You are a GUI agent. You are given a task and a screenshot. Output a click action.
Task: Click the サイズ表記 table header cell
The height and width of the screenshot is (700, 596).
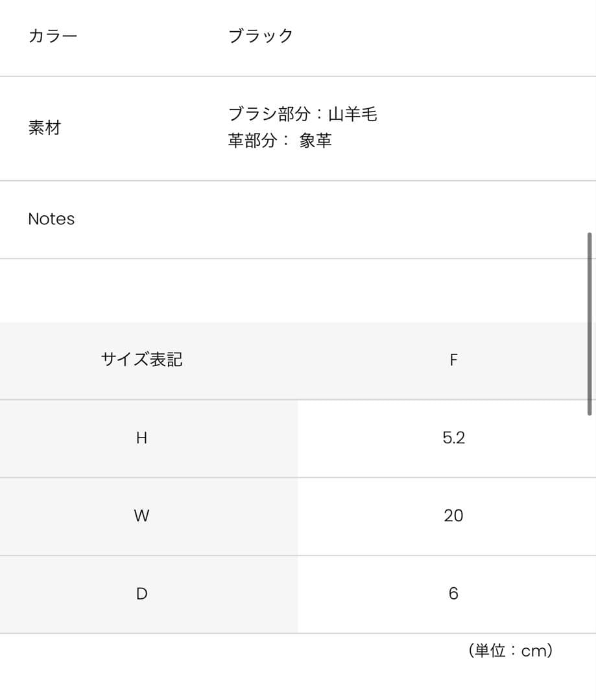coord(141,360)
